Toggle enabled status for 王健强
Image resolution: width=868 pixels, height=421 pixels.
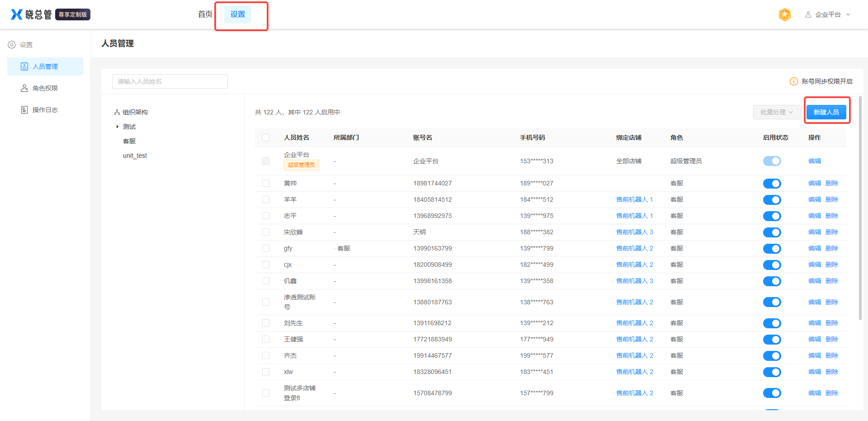[772, 340]
